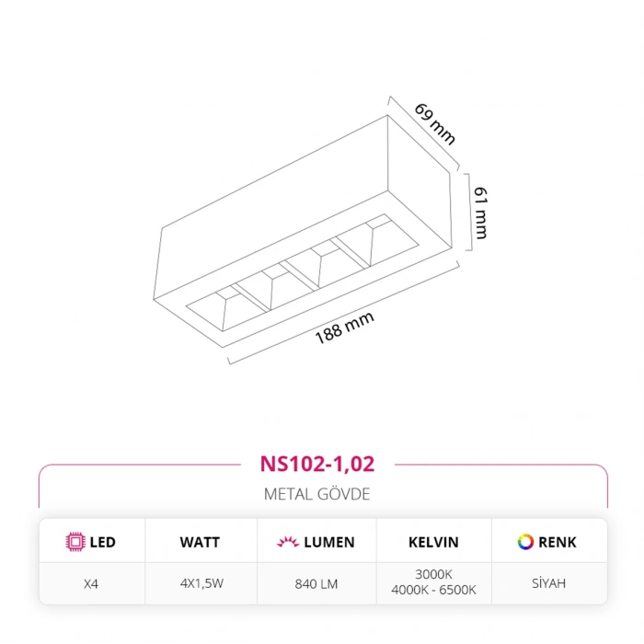Click the 840 LM lumen value

pos(316,583)
